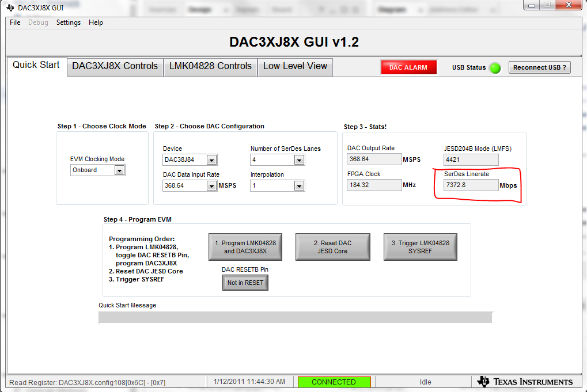Image resolution: width=587 pixels, height=392 pixels.
Task: Click the 'DAC3XJ8X GUI v1.2' title text
Action: click(294, 42)
